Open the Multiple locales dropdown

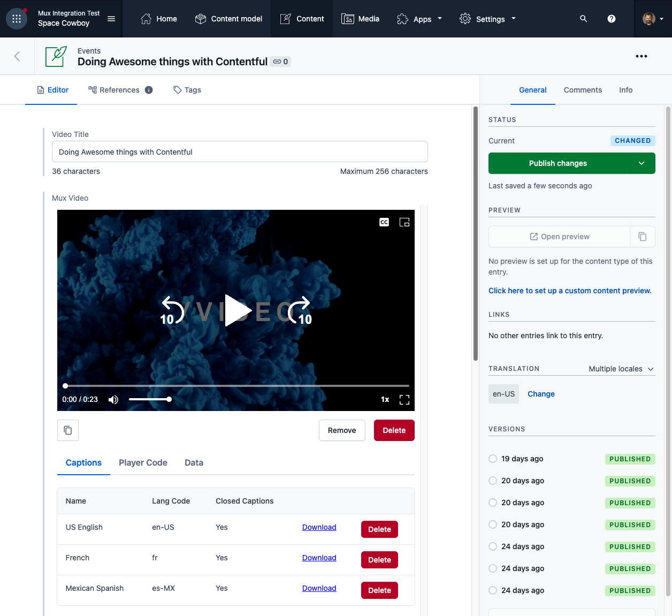(621, 369)
